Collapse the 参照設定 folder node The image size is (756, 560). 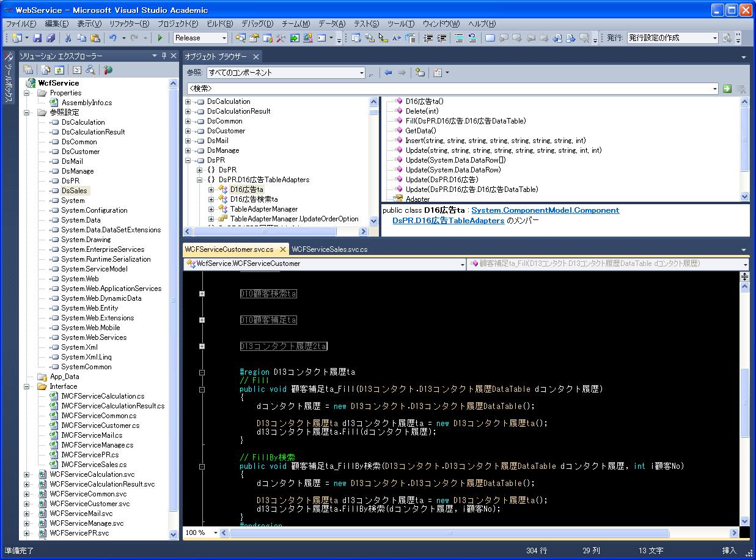pos(26,112)
